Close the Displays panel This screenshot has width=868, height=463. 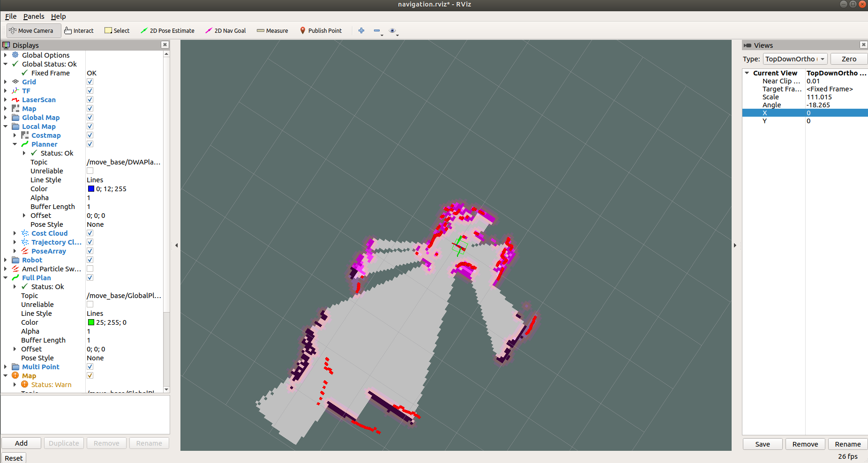click(165, 45)
